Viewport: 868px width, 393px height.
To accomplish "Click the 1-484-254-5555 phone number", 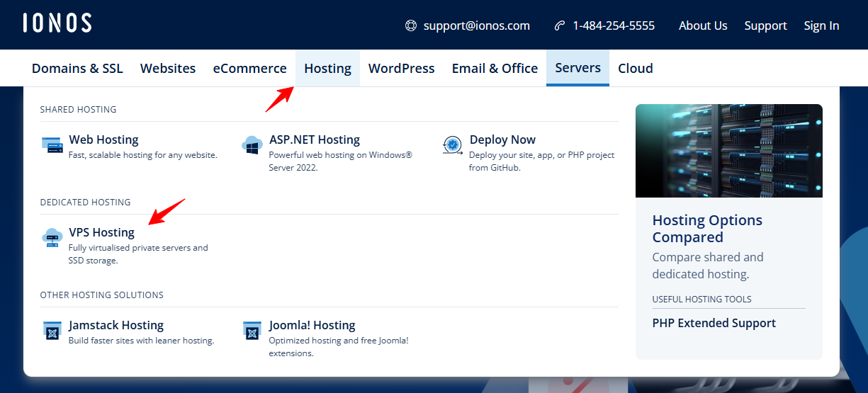I will [614, 25].
